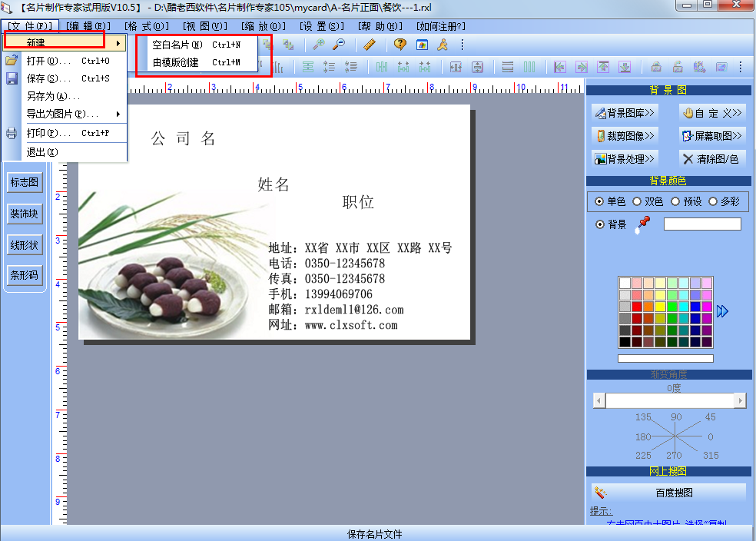Click the green center-align text icon
The image size is (756, 541).
pyautogui.click(x=308, y=67)
